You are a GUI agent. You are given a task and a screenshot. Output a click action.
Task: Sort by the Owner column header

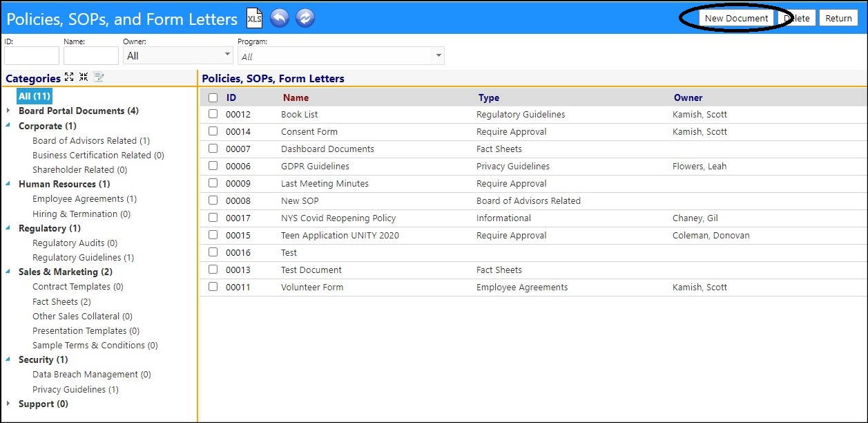point(688,98)
